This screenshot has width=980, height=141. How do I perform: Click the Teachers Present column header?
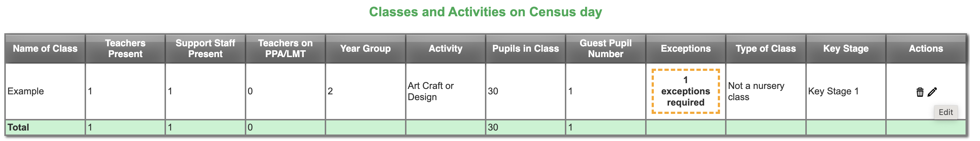coord(125,49)
